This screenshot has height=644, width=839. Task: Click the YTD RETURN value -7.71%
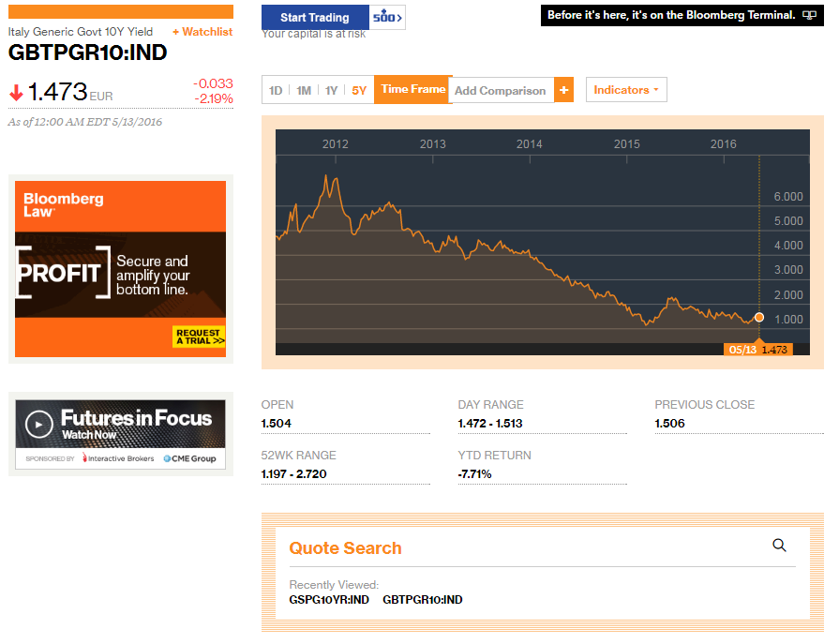tap(474, 474)
